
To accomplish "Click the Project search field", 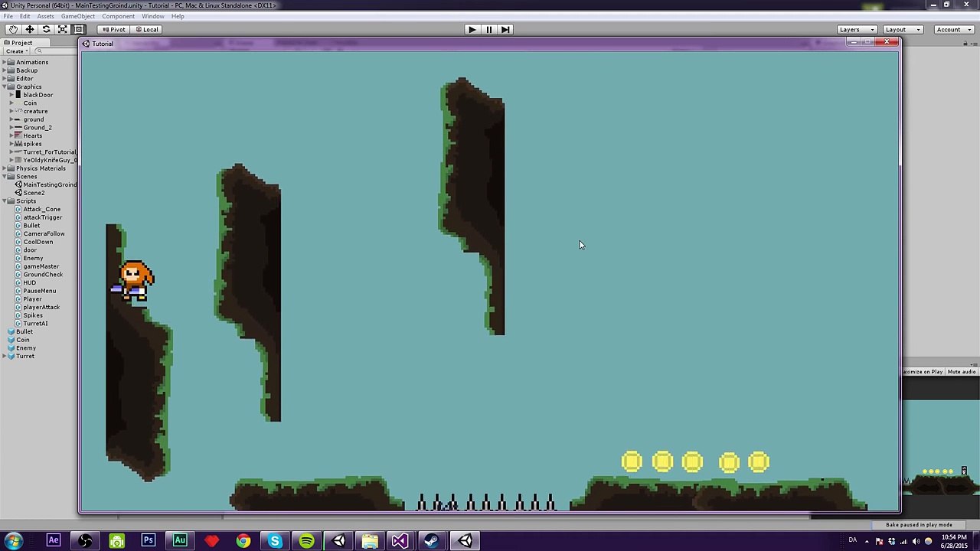I will click(55, 51).
